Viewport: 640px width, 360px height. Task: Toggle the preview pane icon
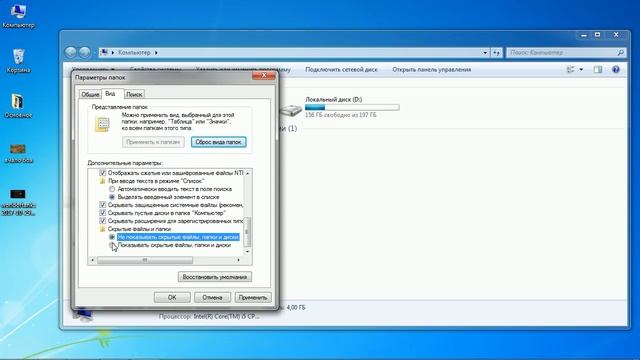point(598,70)
